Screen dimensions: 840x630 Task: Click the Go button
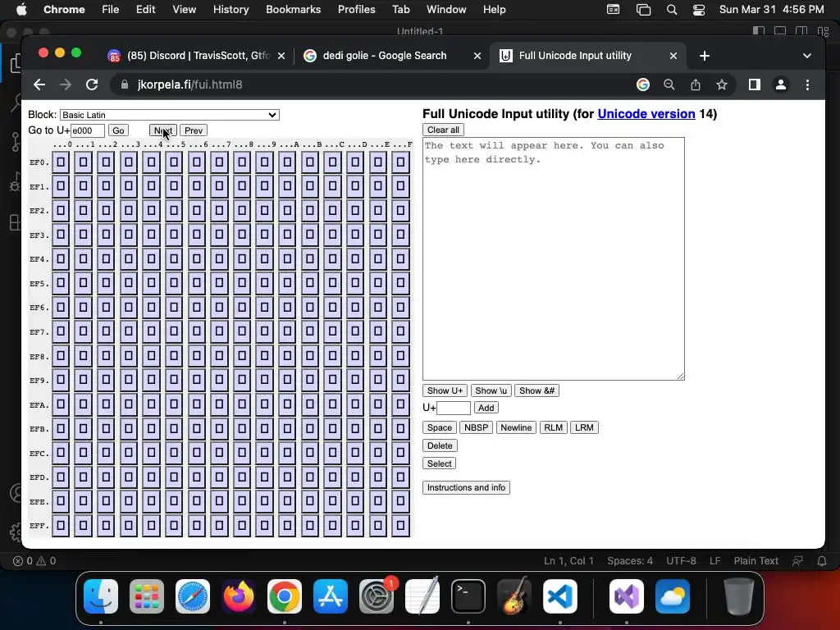[118, 130]
